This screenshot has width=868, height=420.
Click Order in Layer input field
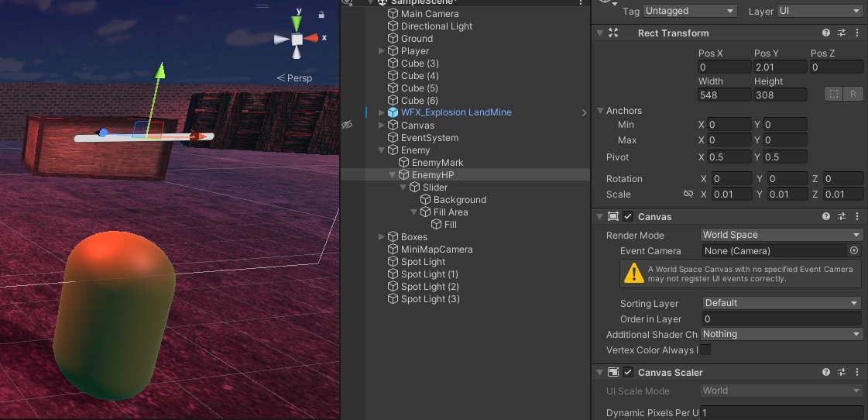(781, 318)
